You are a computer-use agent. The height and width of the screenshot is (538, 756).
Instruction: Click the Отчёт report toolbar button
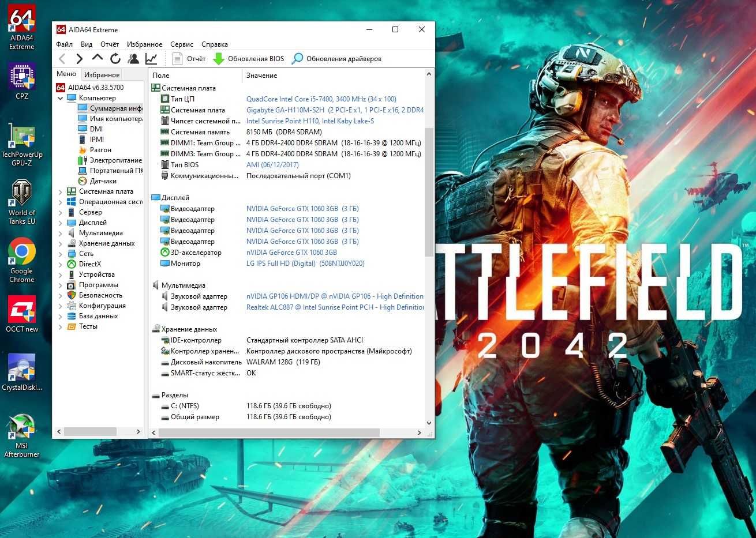point(189,58)
